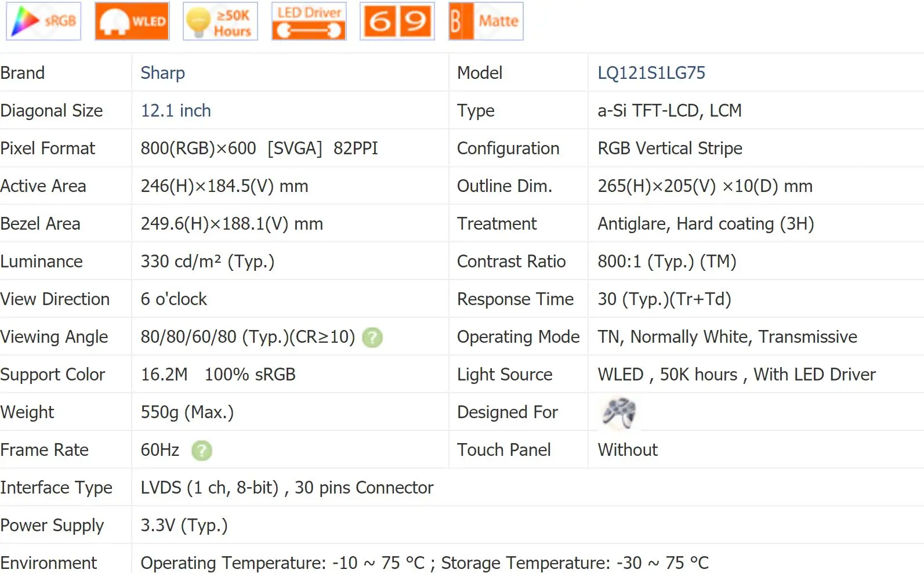The image size is (924, 573).
Task: Click the Pixel Format row label
Action: pos(48,148)
